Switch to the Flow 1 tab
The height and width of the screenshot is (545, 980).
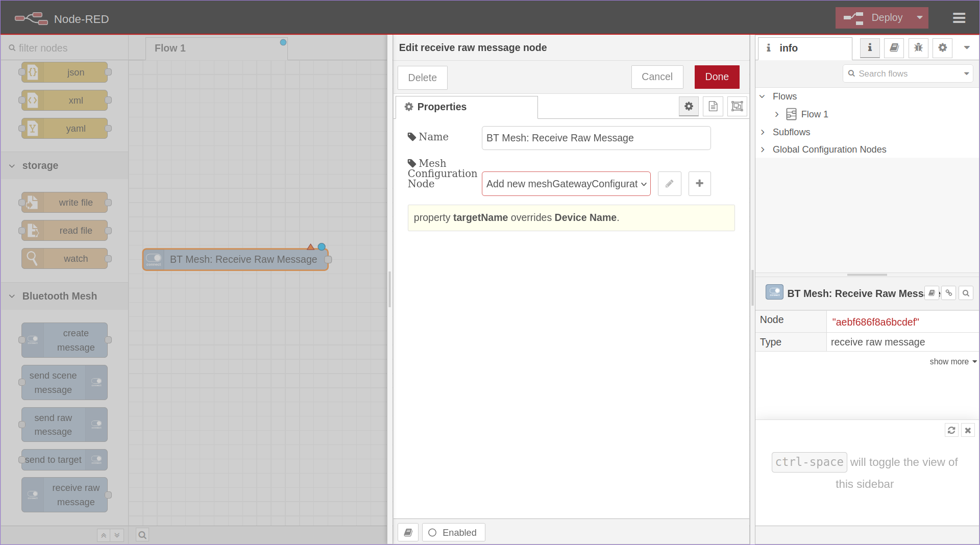click(170, 48)
